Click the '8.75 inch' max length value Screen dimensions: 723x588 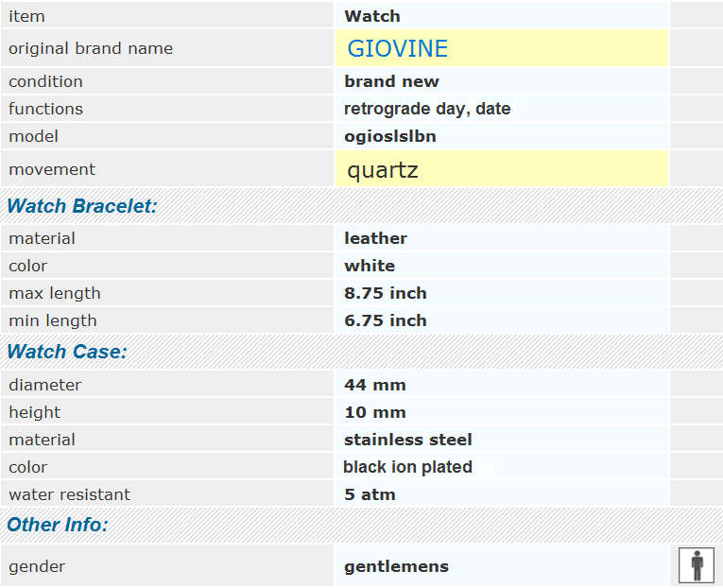(x=386, y=293)
